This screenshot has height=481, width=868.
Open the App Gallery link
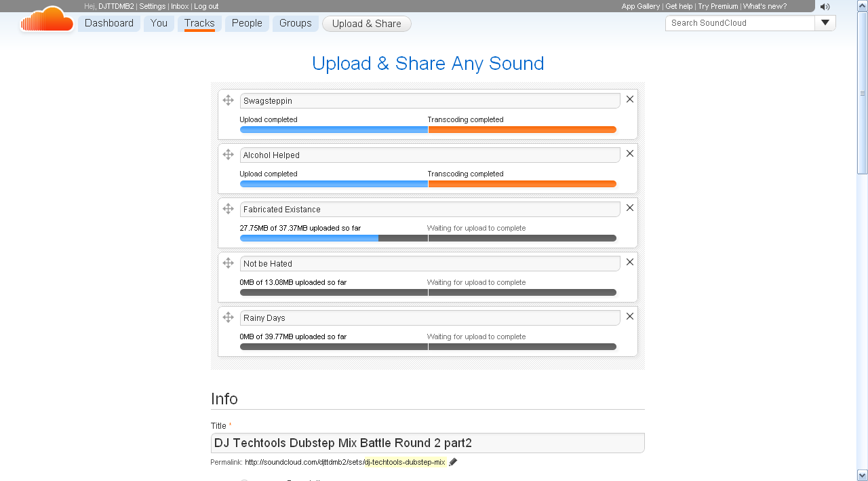click(x=641, y=6)
